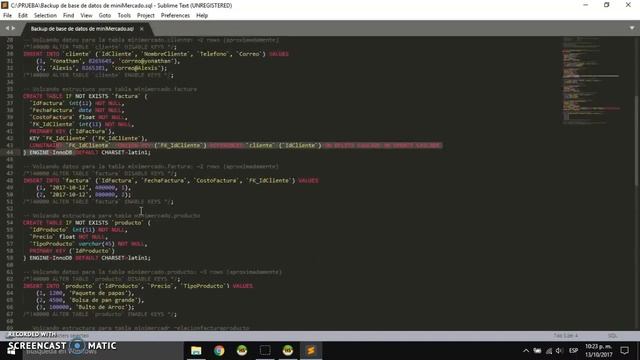The height and width of the screenshot is (360, 640).
Task: Open the File menu
Action: pos(7,16)
